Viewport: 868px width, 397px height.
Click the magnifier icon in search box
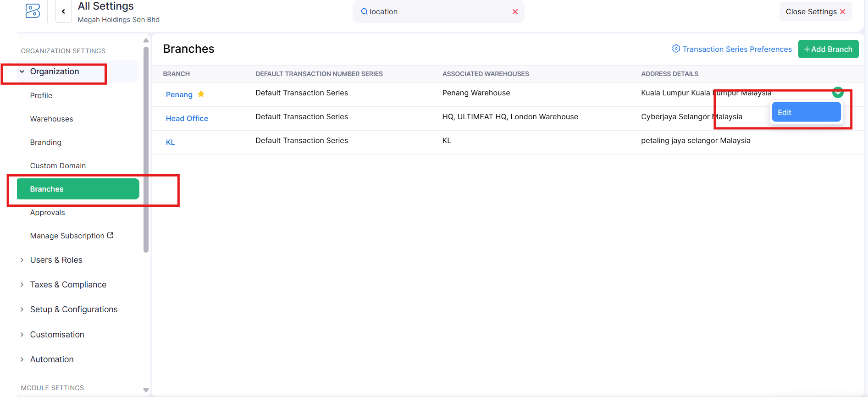pos(364,11)
